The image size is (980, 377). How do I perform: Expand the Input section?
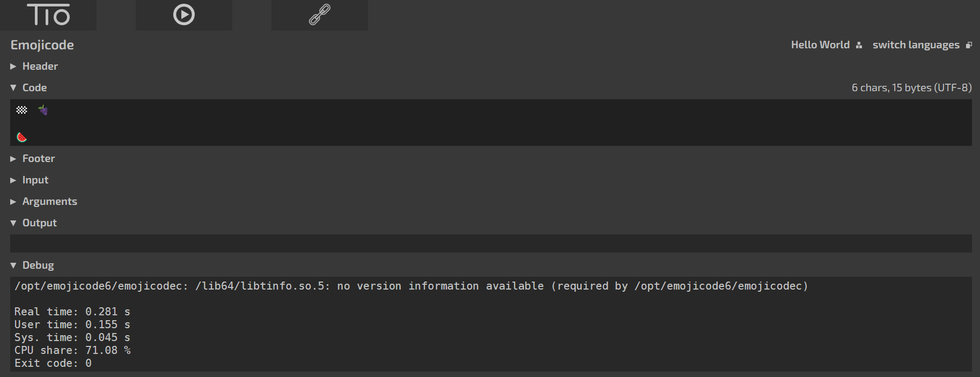29,180
